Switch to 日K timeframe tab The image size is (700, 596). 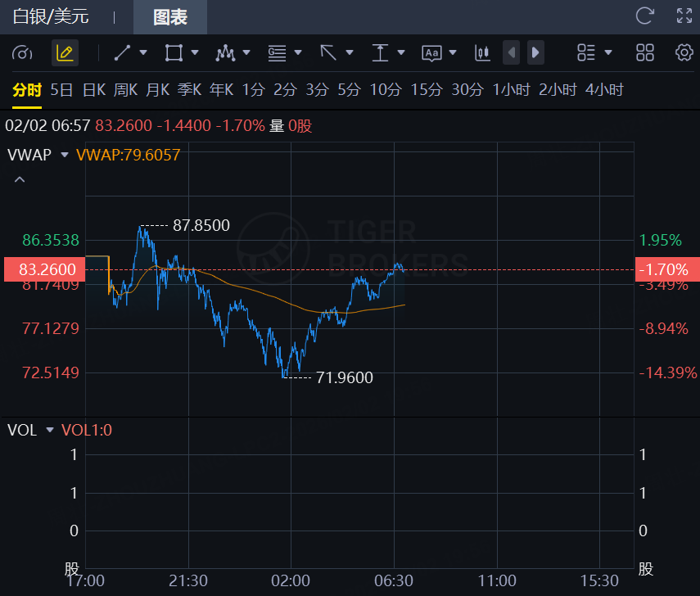pyautogui.click(x=94, y=90)
